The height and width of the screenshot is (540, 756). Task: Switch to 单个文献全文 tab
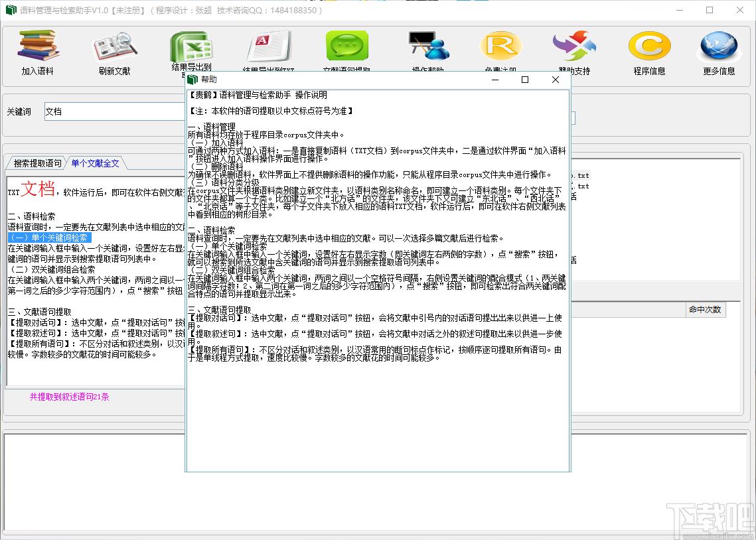pyautogui.click(x=95, y=163)
